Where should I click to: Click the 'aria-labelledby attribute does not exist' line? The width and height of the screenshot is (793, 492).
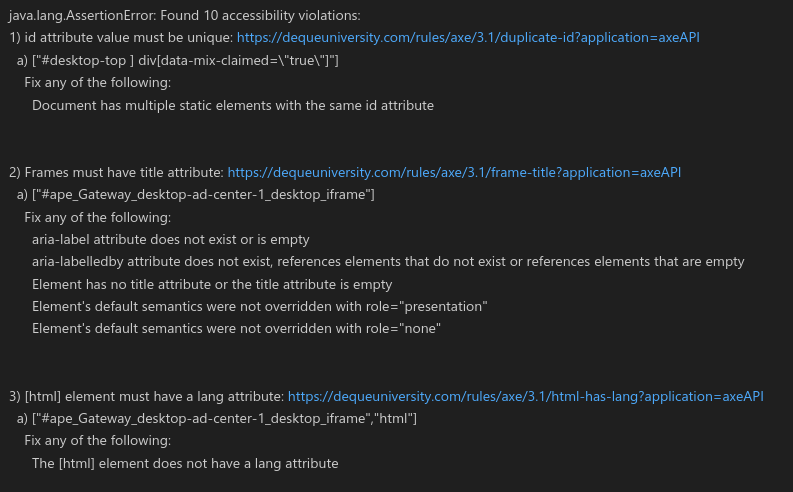coord(388,262)
